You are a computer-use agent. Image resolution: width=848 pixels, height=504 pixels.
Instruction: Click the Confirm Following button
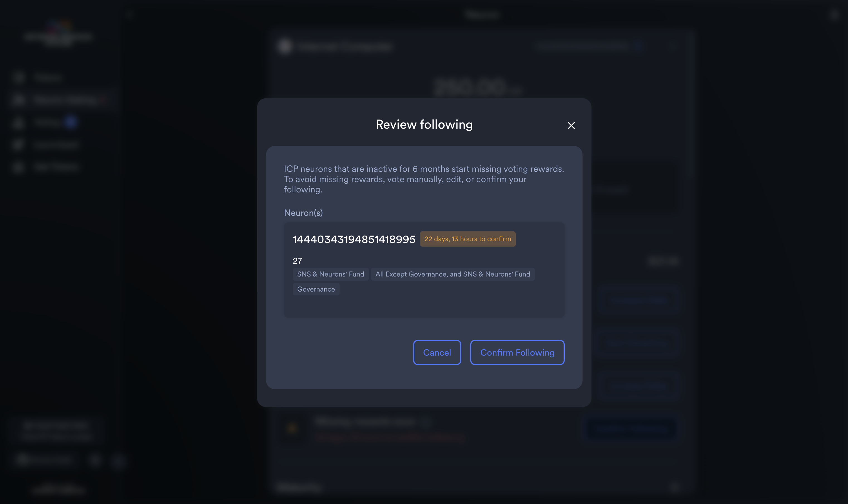tap(517, 352)
